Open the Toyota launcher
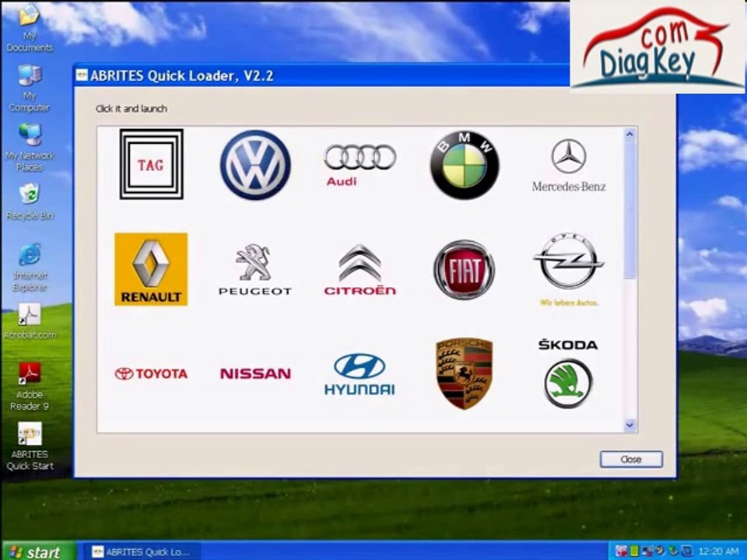747x560 pixels. point(151,374)
